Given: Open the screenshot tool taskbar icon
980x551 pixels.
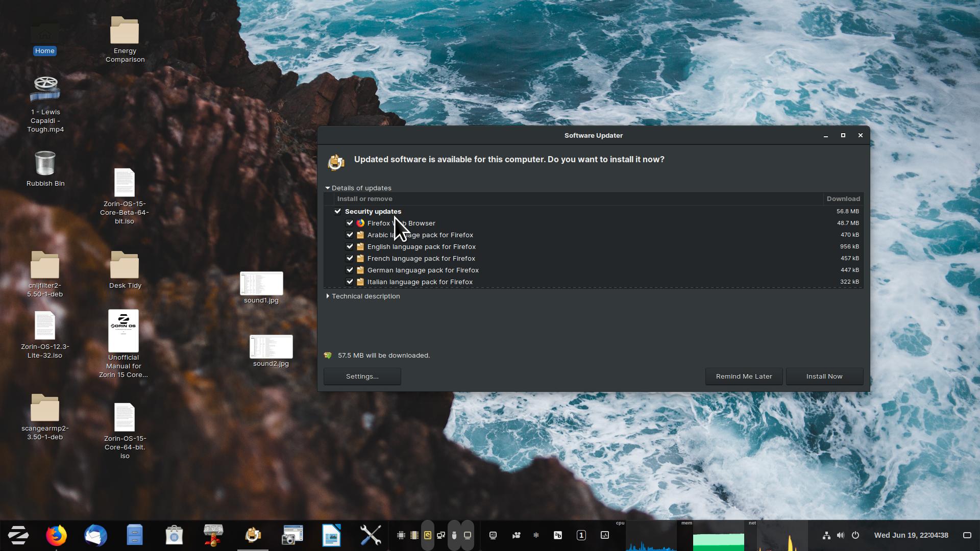Looking at the screenshot, I should click(x=292, y=535).
